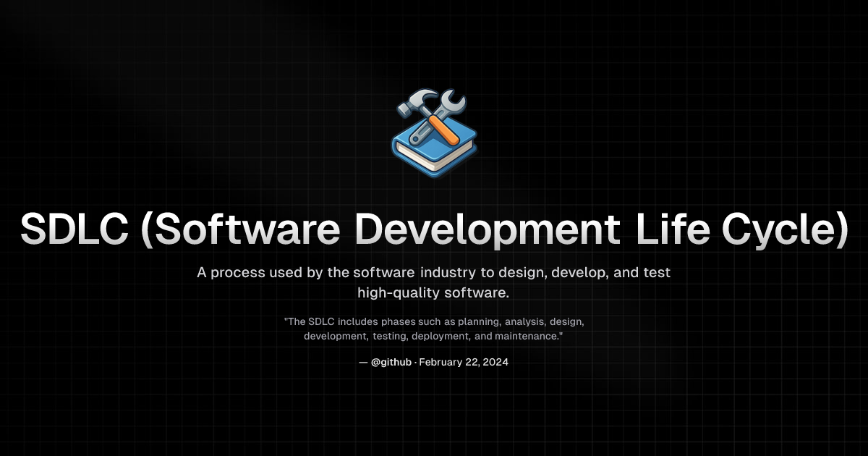Click the title "SDLC (Software Development Life Cycle)"

pyautogui.click(x=434, y=230)
